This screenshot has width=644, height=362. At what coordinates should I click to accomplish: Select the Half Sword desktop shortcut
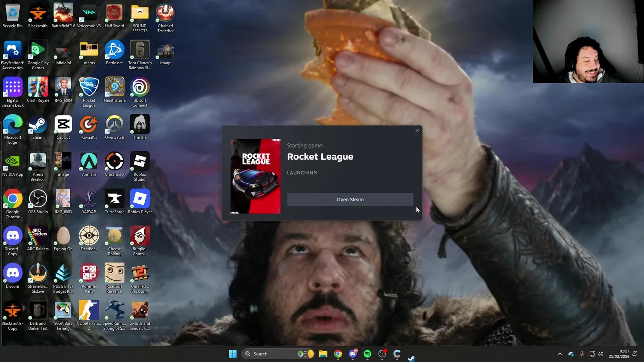click(114, 16)
